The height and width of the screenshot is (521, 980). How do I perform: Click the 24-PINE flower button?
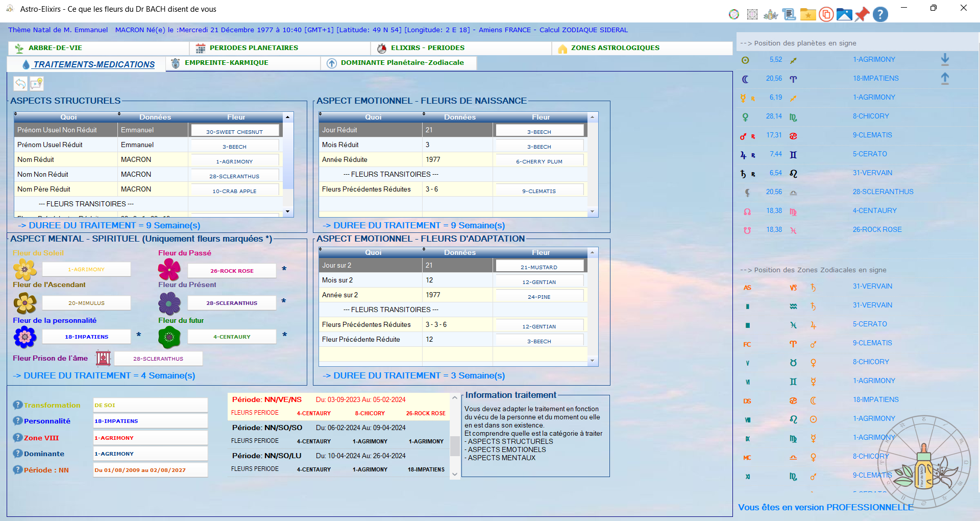[540, 296]
